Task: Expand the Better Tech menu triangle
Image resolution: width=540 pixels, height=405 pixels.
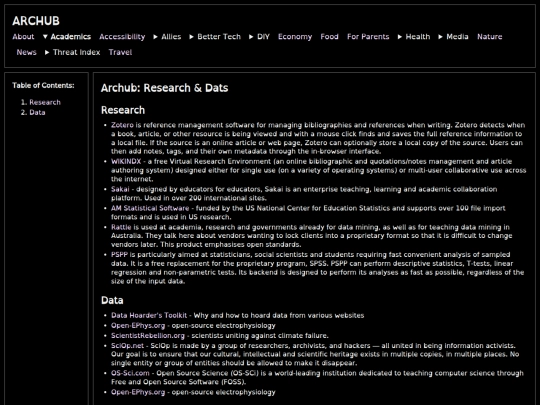Action: coord(191,37)
